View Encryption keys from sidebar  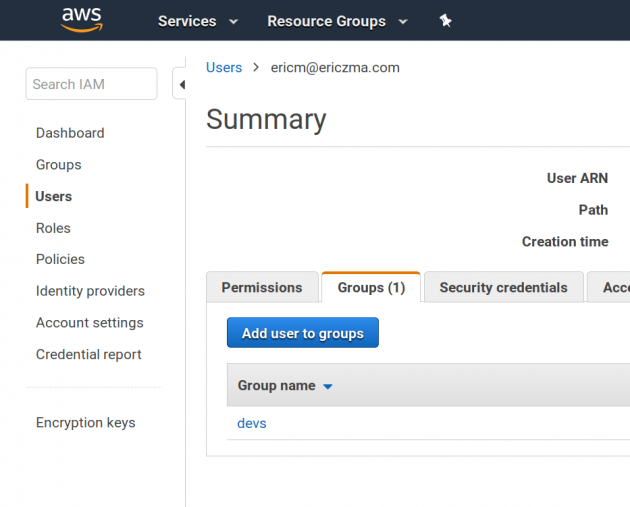click(86, 423)
